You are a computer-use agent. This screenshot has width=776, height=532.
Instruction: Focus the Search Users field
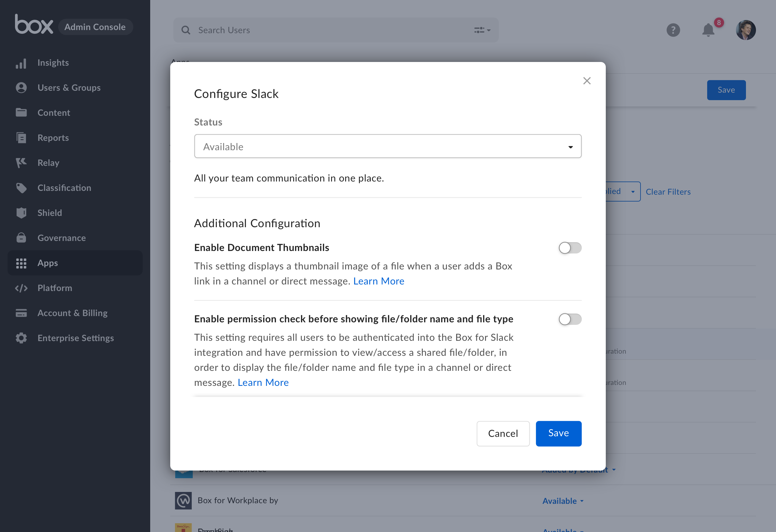tap(336, 30)
